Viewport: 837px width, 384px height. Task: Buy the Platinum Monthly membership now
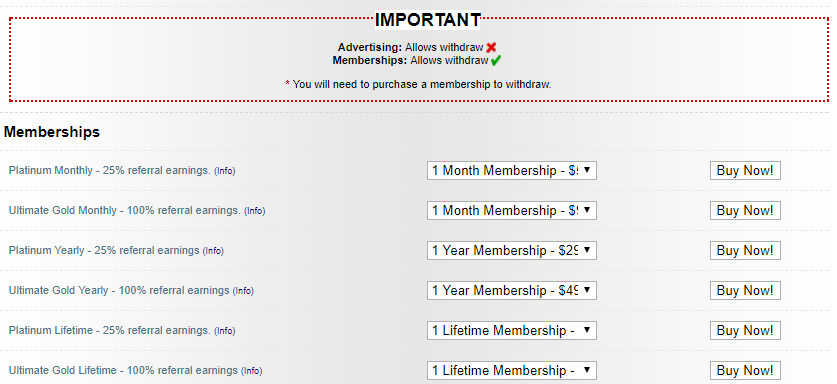tap(745, 171)
